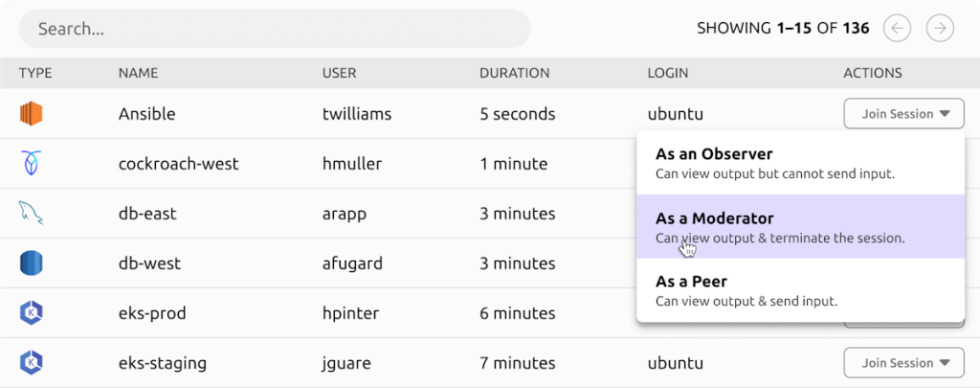
Task: Click the orange Ansible server icon
Action: click(30, 114)
